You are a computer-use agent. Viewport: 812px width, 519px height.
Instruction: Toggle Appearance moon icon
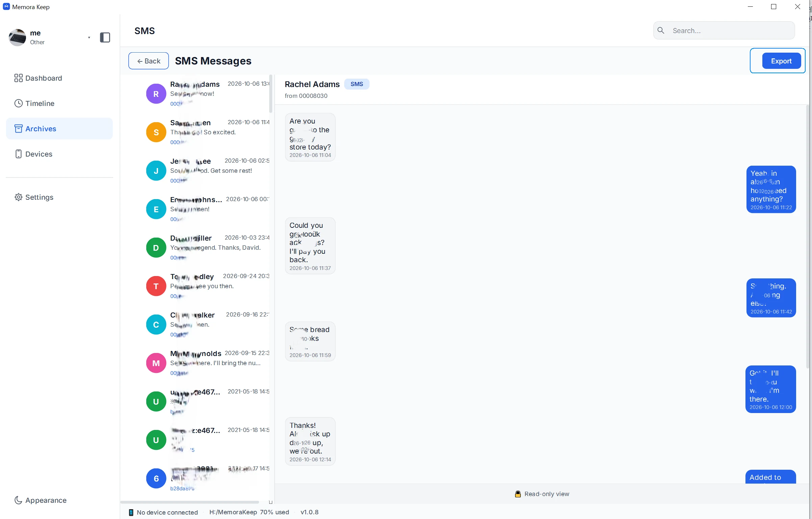pos(18,500)
